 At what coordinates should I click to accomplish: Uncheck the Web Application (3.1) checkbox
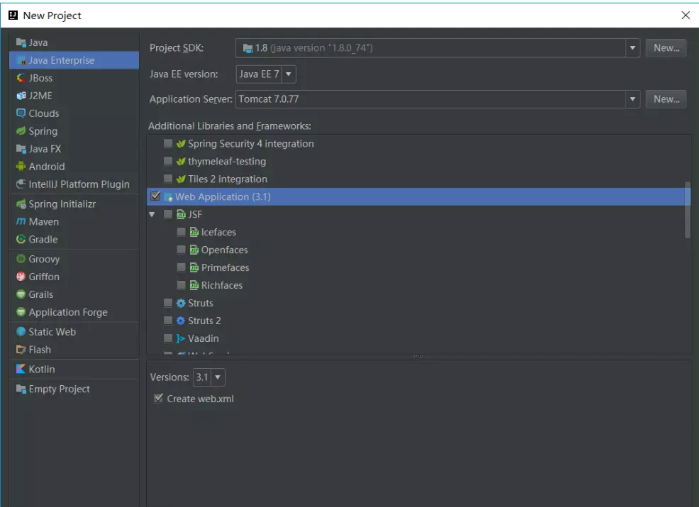(x=155, y=196)
